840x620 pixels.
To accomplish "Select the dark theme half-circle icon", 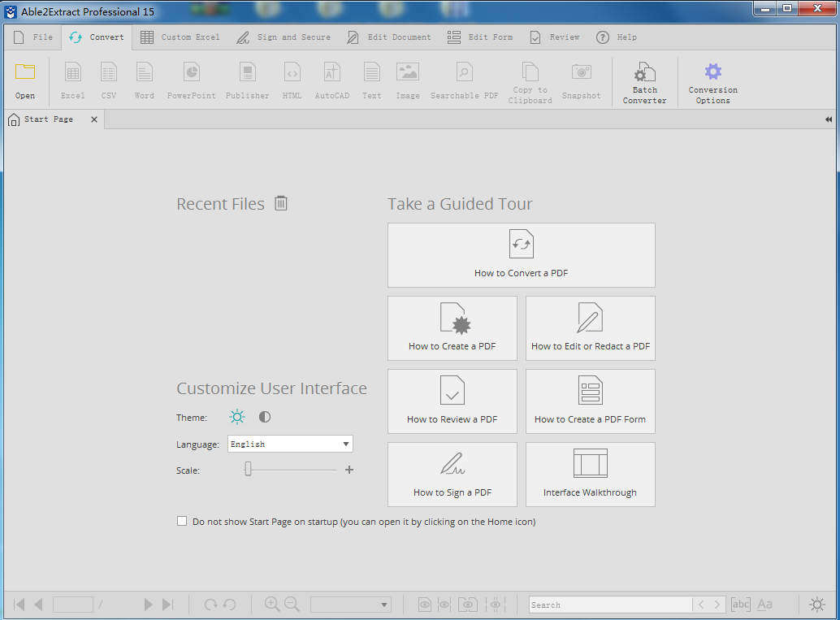I will pos(265,417).
